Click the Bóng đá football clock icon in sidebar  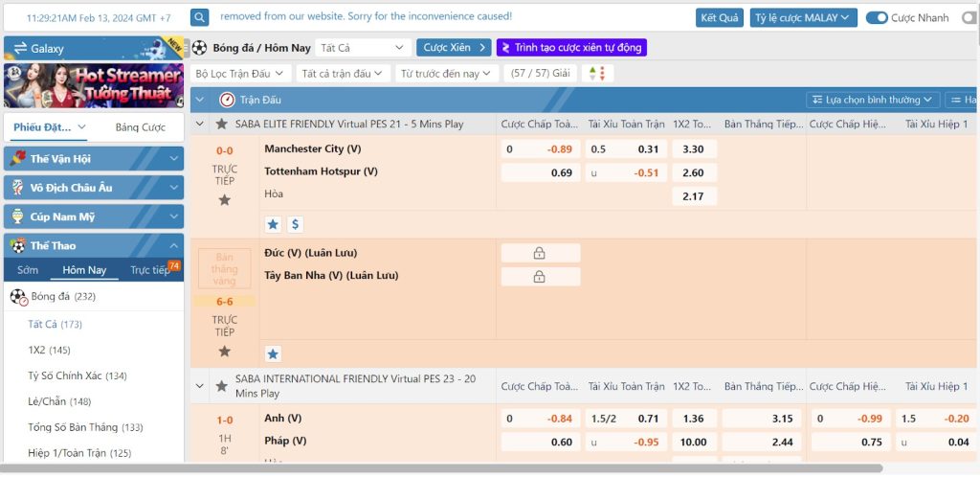(x=19, y=297)
